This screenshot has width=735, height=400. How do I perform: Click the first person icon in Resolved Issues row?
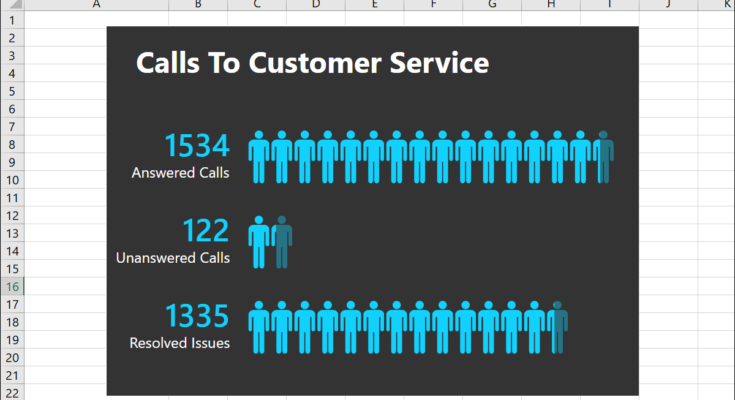coord(259,327)
